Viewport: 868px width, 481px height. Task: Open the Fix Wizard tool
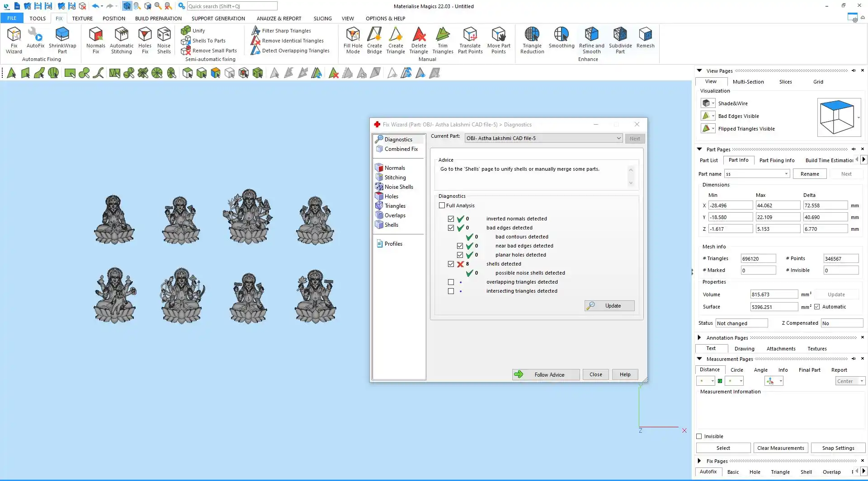click(x=14, y=40)
